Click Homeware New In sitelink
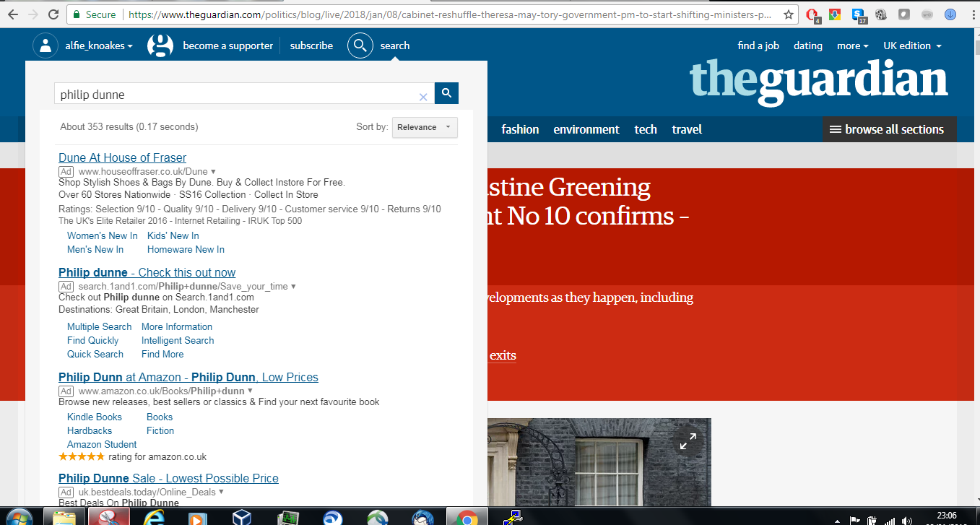 186,249
